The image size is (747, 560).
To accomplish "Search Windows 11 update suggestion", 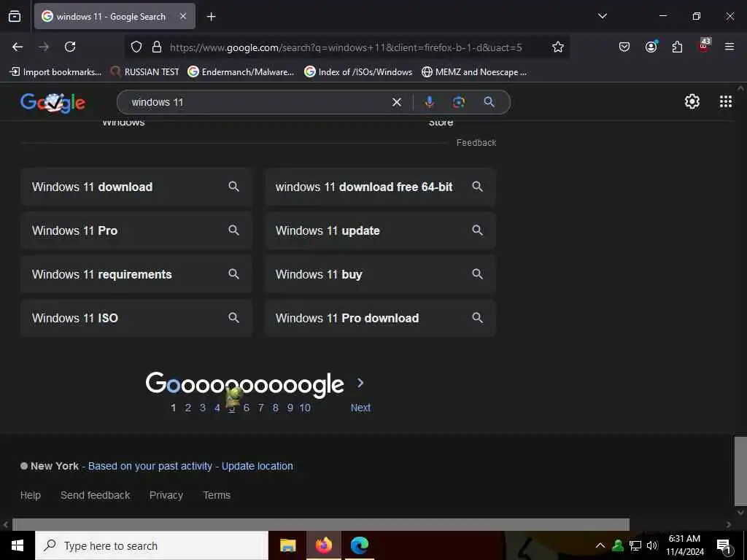I will 380,230.
